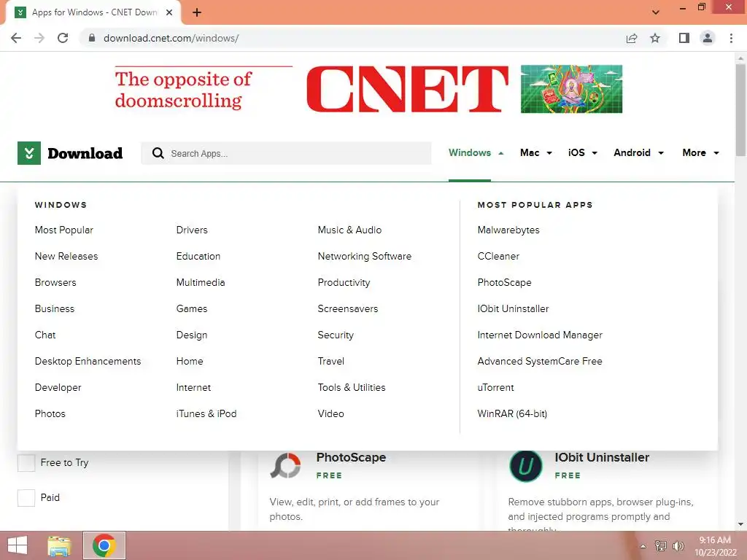Open the Chrome profile avatar
The width and height of the screenshot is (747, 560).
tap(708, 38)
